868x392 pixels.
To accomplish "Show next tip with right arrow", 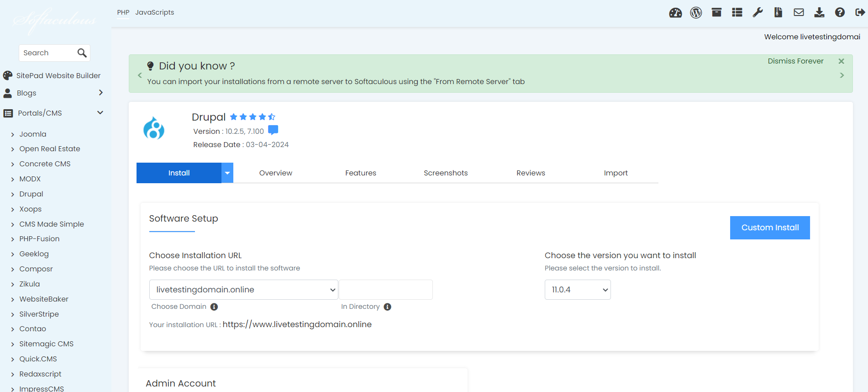I will (x=842, y=75).
